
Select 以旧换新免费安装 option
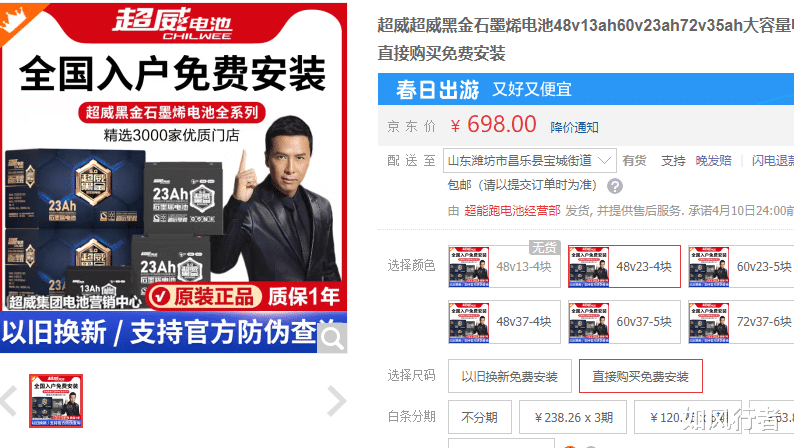pyautogui.click(x=510, y=376)
